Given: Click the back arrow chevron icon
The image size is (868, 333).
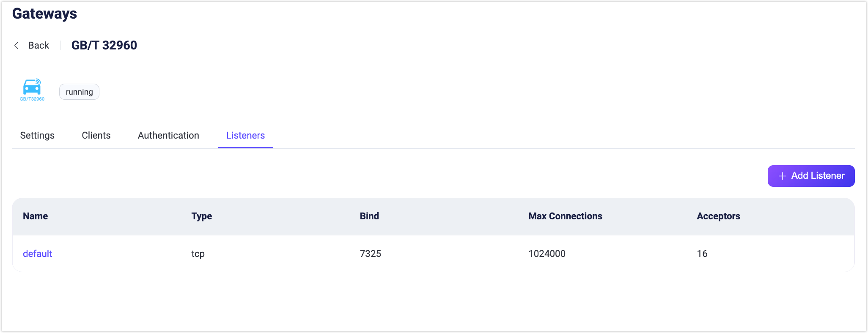Looking at the screenshot, I should click(x=16, y=46).
